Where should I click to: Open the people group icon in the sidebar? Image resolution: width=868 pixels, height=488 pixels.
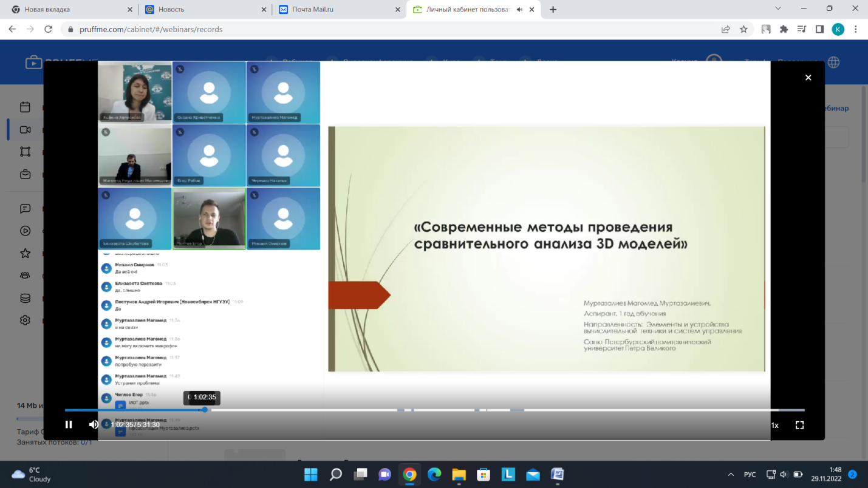coord(25,276)
